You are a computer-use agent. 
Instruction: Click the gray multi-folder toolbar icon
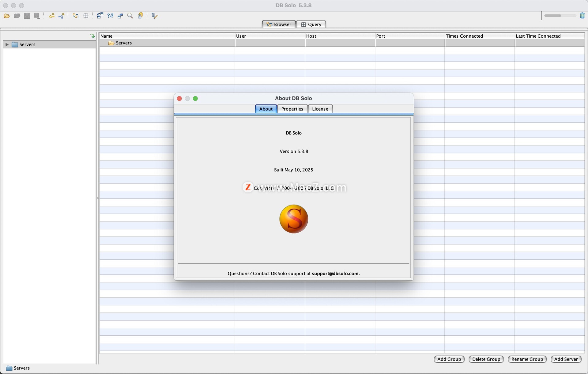(x=17, y=16)
